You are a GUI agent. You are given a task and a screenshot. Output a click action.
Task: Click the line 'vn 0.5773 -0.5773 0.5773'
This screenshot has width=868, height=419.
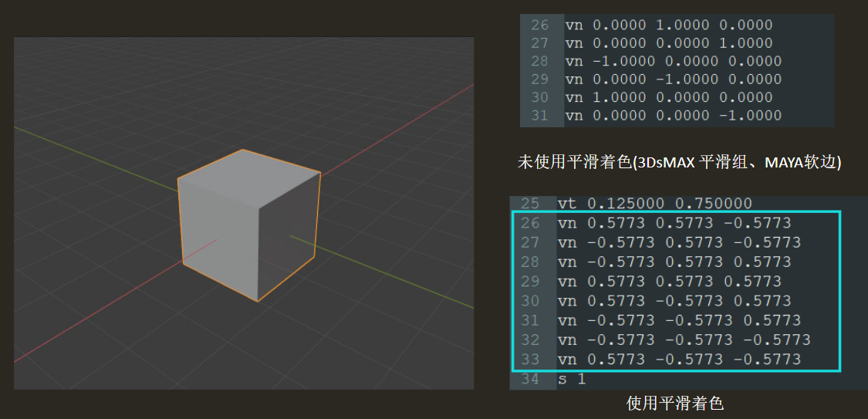674,300
